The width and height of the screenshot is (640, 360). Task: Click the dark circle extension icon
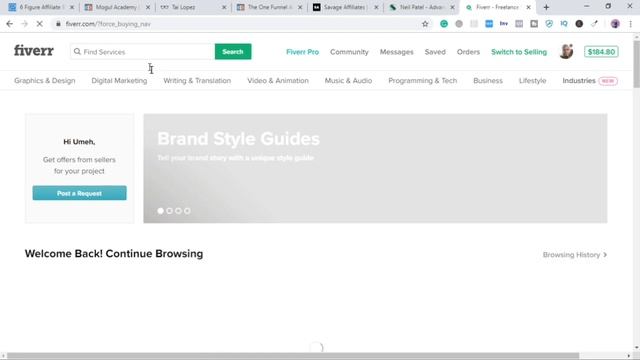pyautogui.click(x=579, y=24)
